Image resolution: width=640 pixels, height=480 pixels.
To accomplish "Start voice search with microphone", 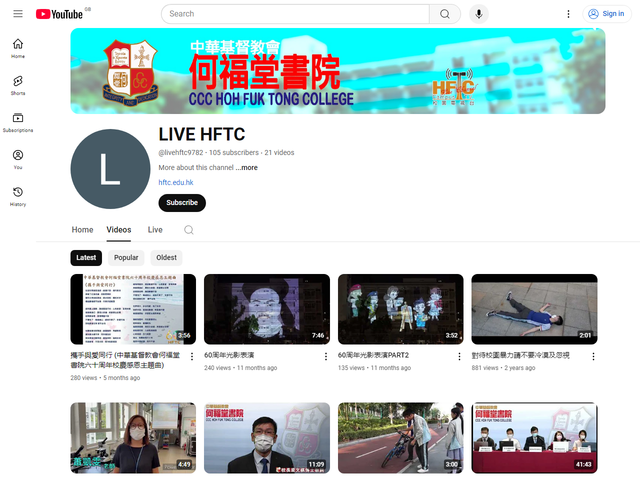I will click(x=479, y=14).
